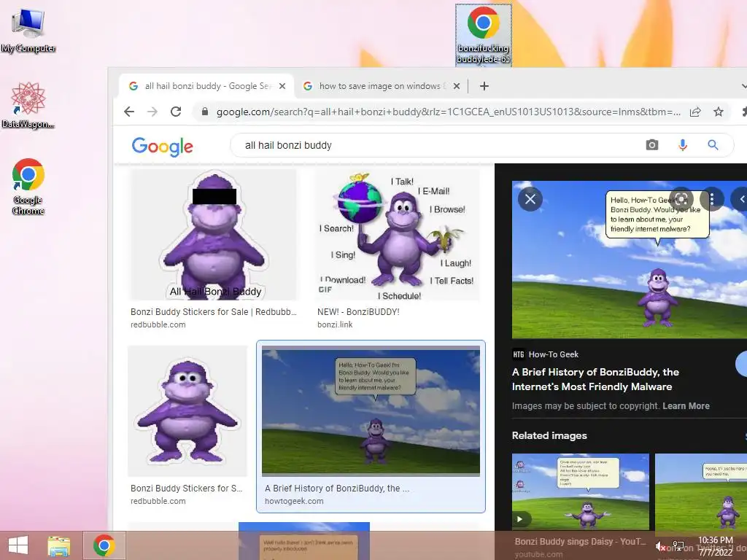Viewport: 747px width, 560px height.
Task: Close the 'all hail bonzi buddy' tab
Action: click(282, 86)
